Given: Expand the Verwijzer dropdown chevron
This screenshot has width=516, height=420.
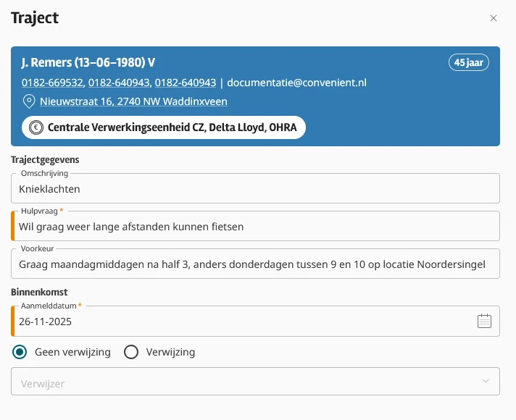Looking at the screenshot, I should 486,381.
